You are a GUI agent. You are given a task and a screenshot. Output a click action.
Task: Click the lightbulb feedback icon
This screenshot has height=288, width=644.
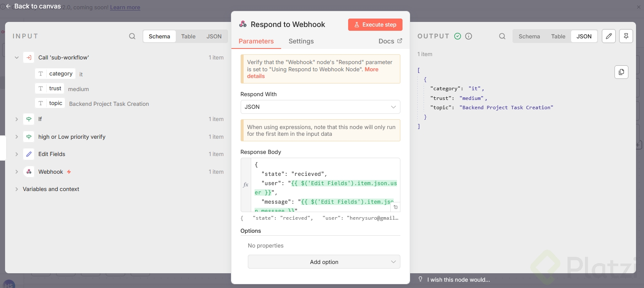420,279
